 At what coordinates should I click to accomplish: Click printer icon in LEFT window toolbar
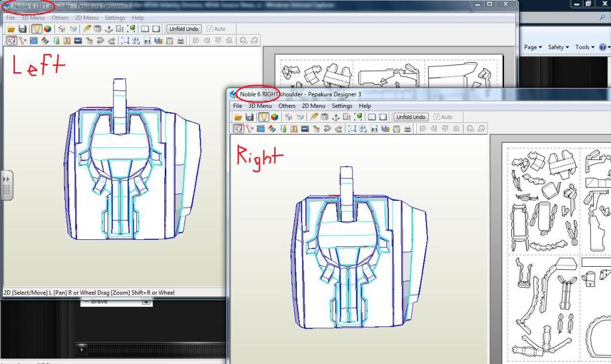click(x=180, y=41)
